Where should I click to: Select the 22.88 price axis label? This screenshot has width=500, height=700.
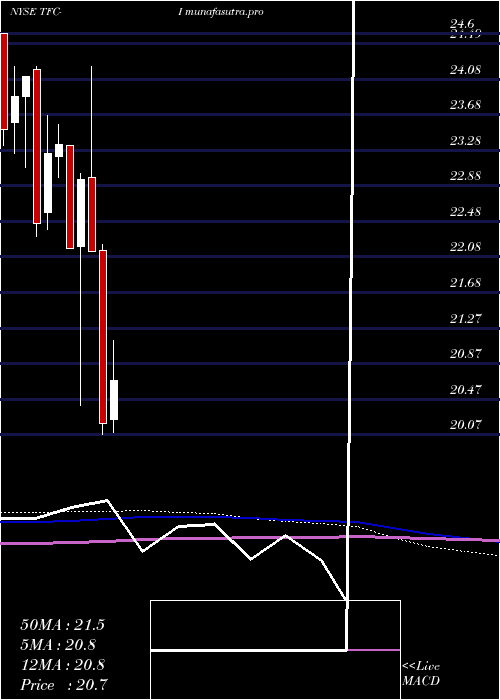point(465,176)
